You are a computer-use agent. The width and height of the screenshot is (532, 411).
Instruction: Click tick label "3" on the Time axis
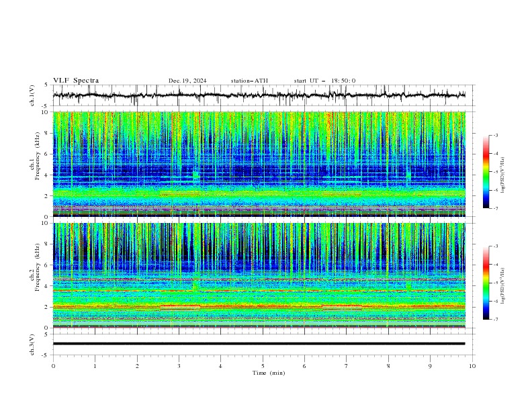(179, 366)
